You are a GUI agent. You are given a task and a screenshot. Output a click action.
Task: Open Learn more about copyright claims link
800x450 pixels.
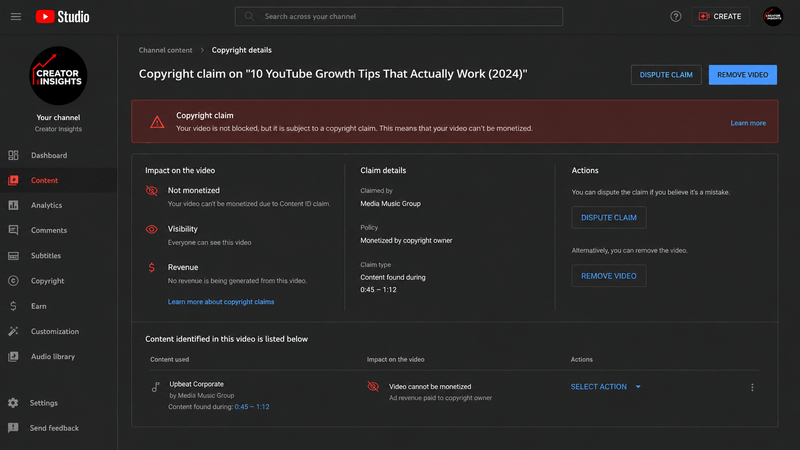coord(221,302)
